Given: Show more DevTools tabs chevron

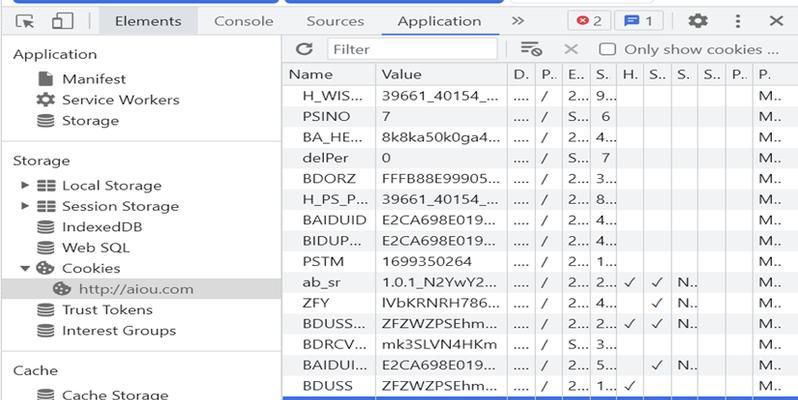Looking at the screenshot, I should click(518, 21).
